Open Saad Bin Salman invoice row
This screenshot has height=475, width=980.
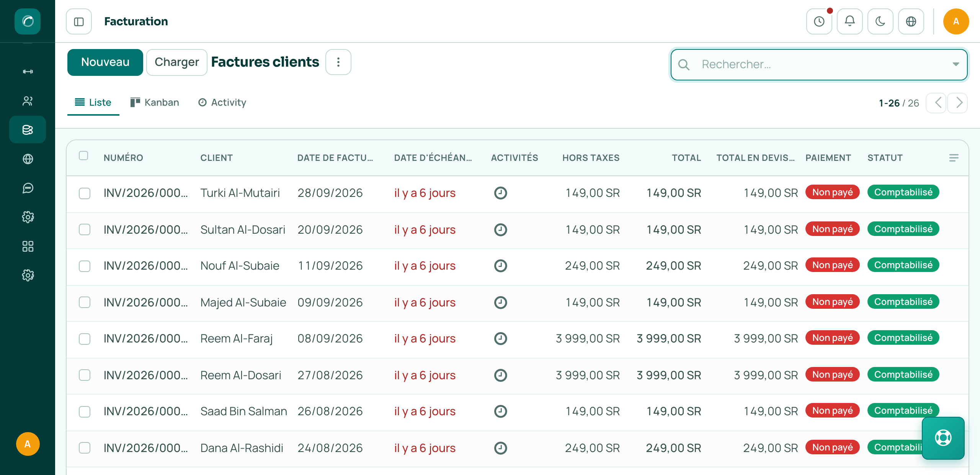(x=517, y=412)
